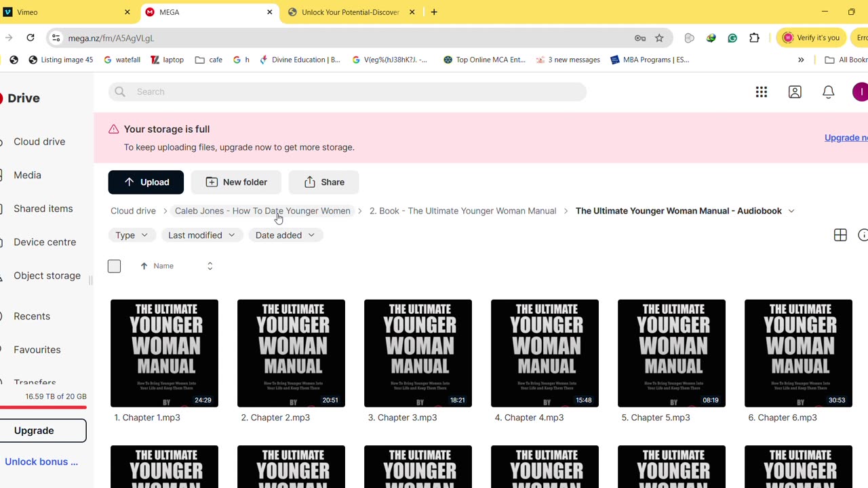Select all files checkbox
The width and height of the screenshot is (868, 488).
[114, 266]
